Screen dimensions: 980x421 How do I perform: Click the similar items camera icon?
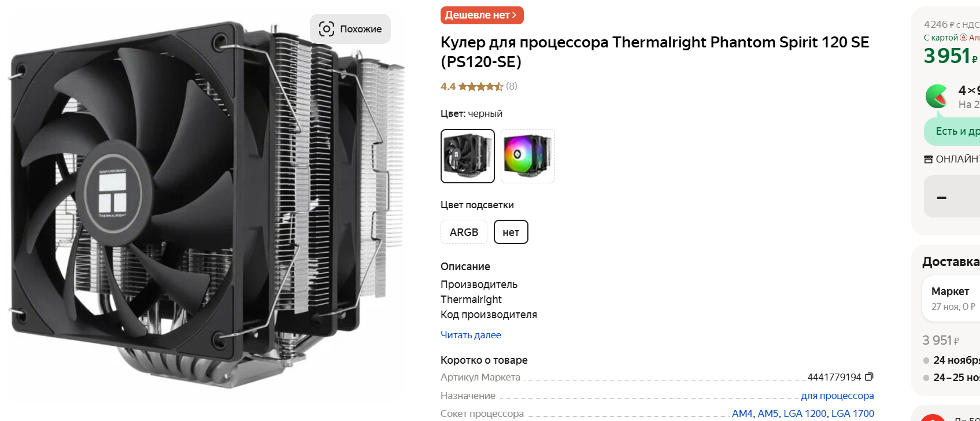[327, 29]
